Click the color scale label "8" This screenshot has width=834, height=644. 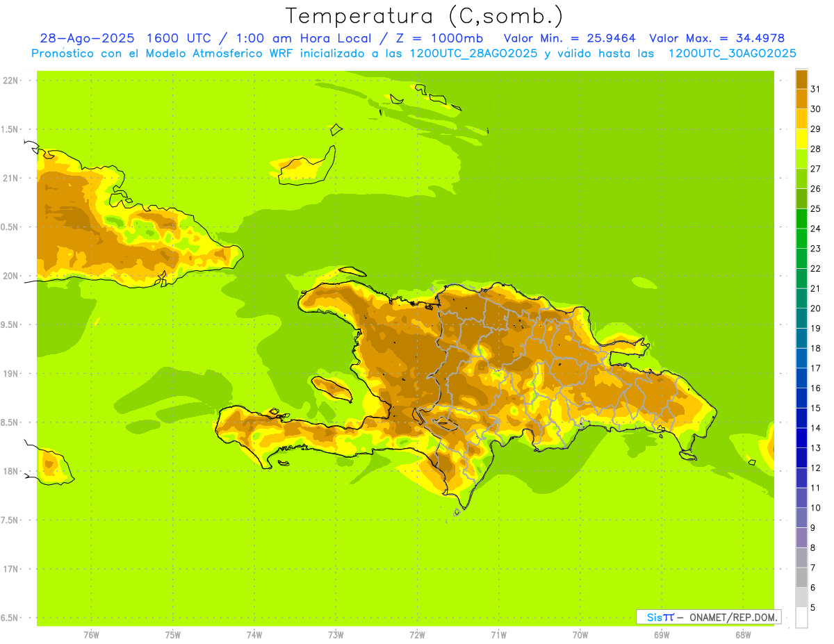click(813, 548)
